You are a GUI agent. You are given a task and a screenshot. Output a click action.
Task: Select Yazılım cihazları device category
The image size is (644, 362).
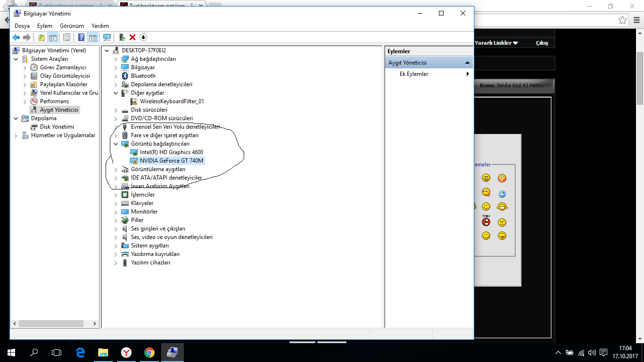coord(150,263)
